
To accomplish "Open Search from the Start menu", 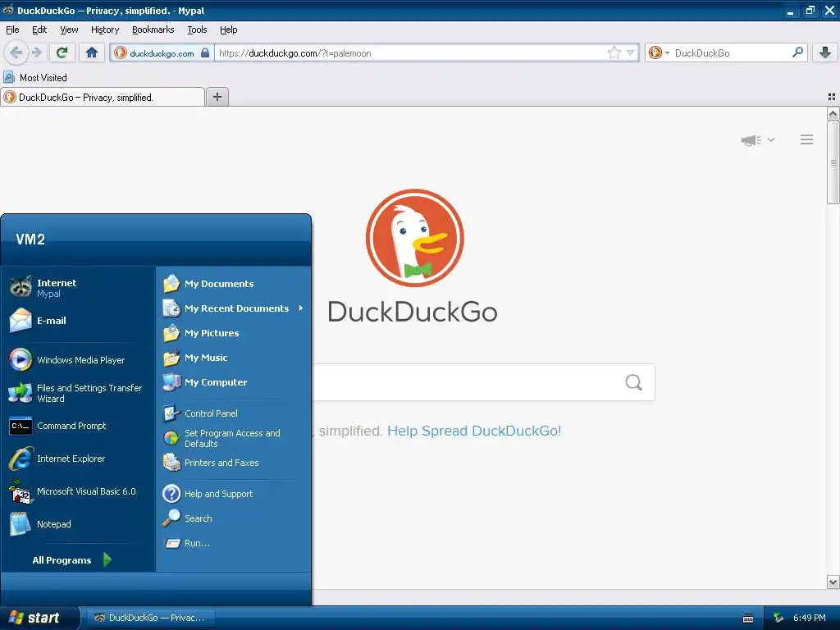I will (x=234, y=518).
